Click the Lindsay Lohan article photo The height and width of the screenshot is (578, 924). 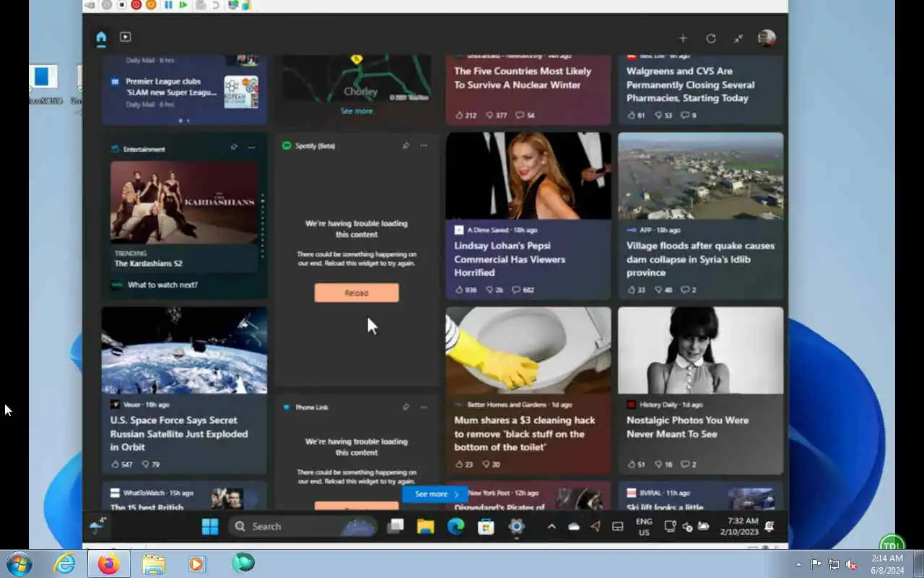pyautogui.click(x=528, y=176)
